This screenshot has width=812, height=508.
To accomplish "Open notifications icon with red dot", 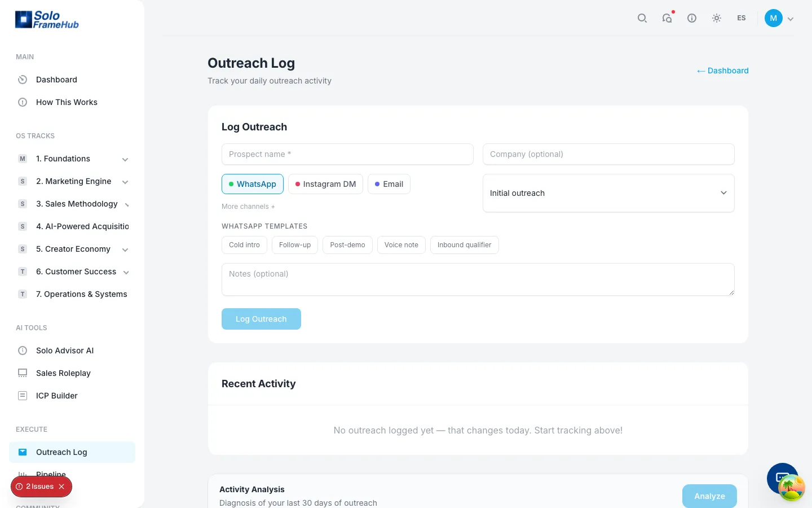I will [667, 18].
